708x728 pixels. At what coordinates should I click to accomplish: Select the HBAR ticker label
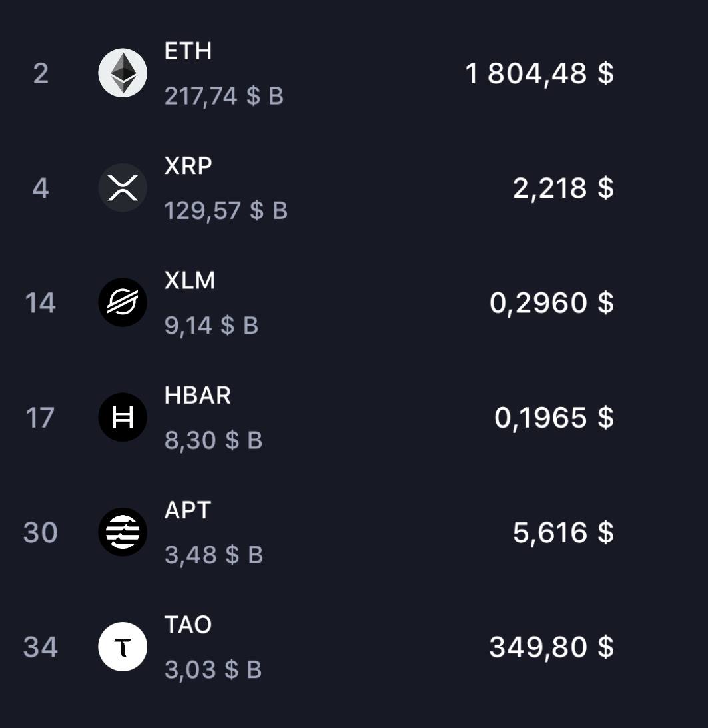pos(198,395)
